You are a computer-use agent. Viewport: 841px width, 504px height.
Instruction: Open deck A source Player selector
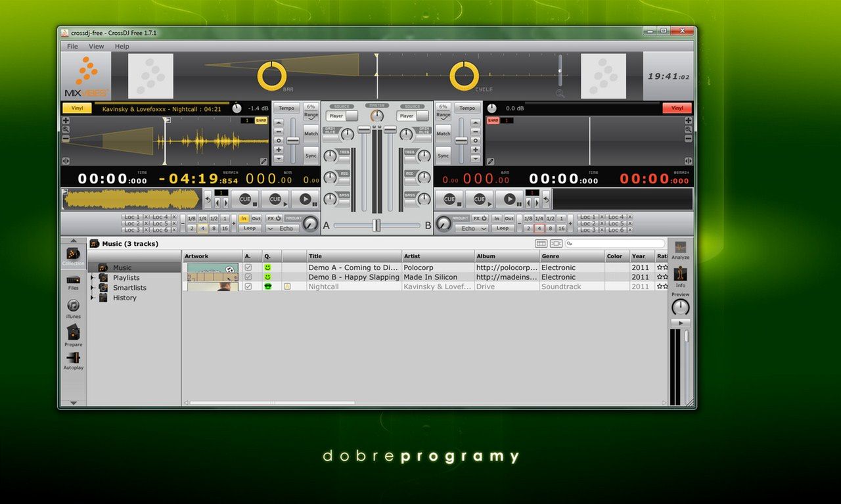point(342,116)
